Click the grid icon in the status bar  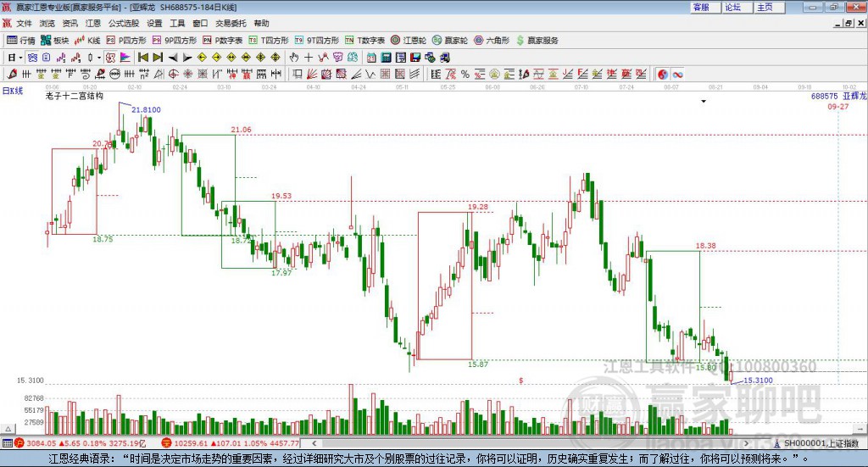coord(7,443)
